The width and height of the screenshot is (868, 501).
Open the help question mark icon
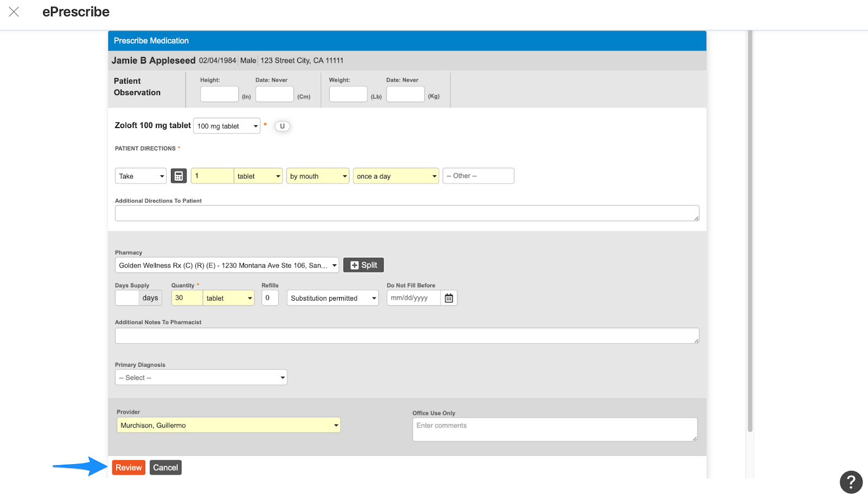[851, 482]
